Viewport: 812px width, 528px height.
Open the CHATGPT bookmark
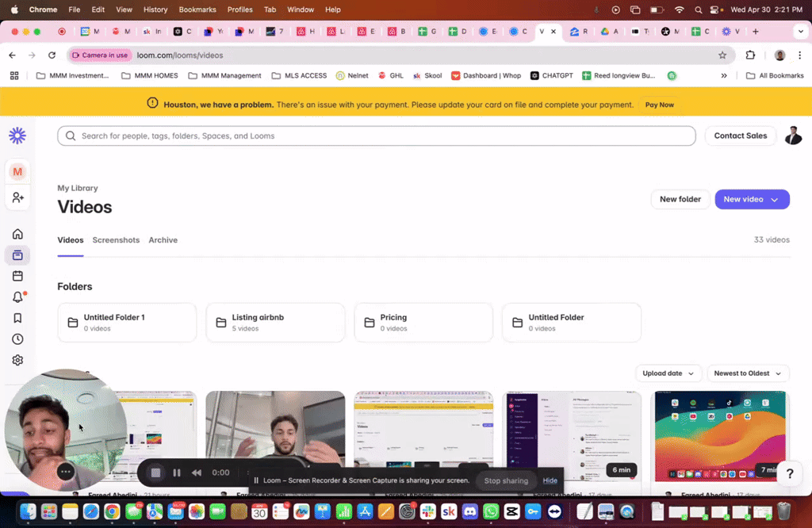point(552,75)
